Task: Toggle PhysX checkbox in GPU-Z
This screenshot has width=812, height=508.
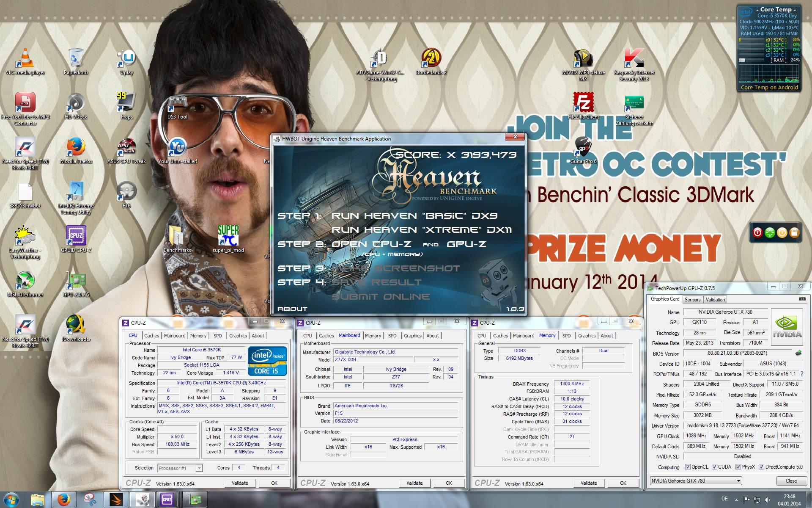Action: point(738,467)
